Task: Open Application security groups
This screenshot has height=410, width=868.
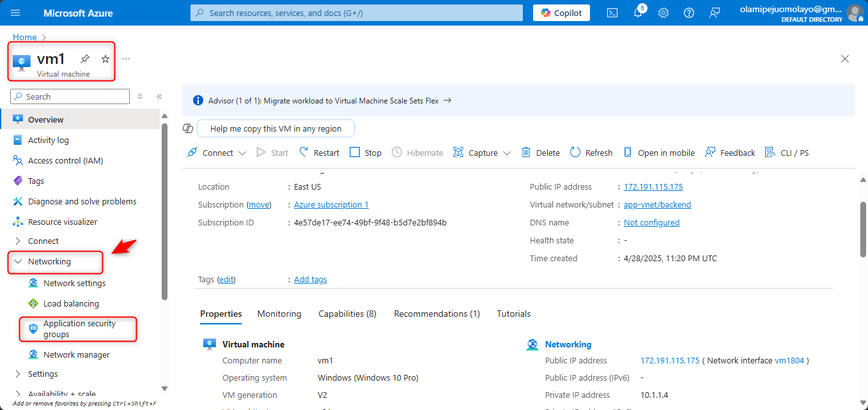Action: point(80,329)
